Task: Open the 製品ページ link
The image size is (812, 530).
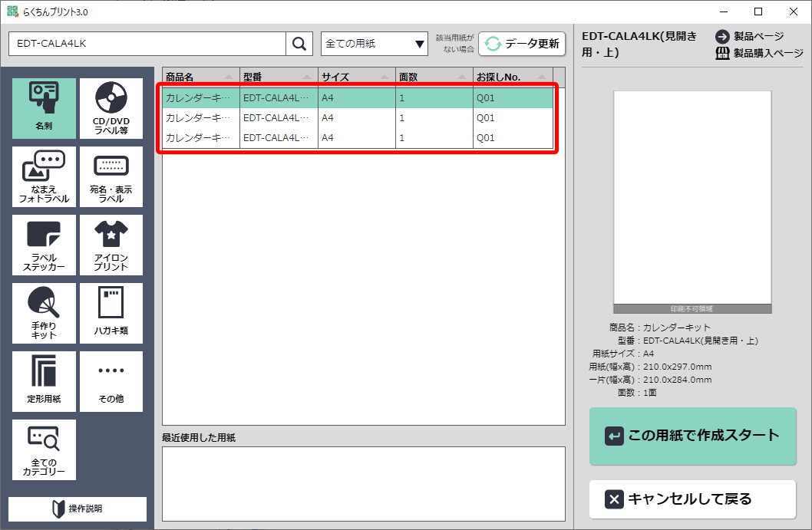Action: [750, 36]
